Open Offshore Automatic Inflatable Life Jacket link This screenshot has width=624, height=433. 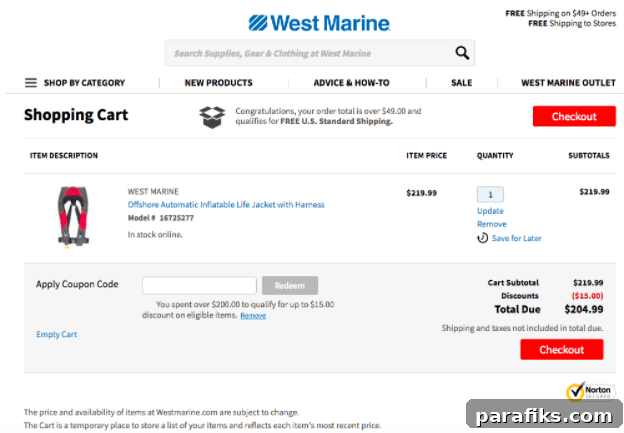pos(226,205)
